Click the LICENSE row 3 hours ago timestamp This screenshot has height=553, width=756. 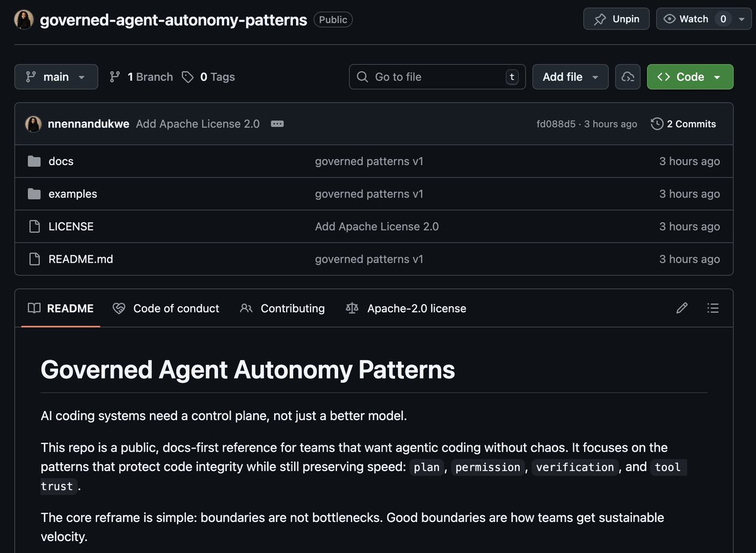689,227
